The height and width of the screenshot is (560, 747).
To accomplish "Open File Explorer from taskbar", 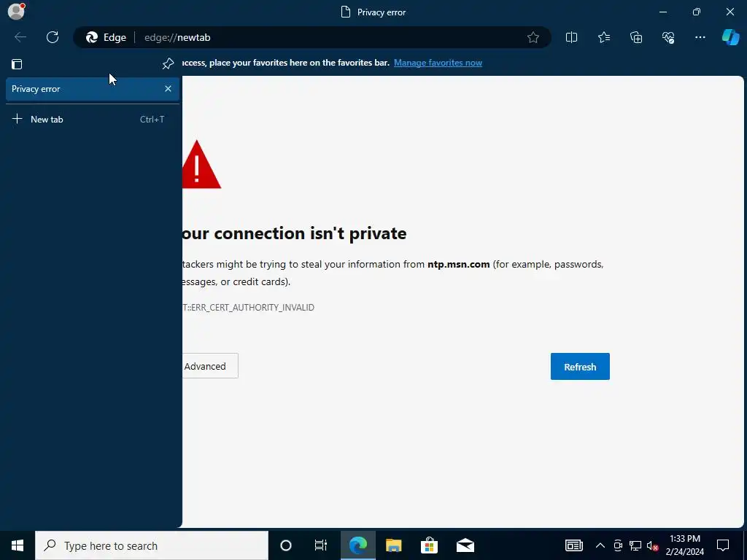I will (x=393, y=545).
